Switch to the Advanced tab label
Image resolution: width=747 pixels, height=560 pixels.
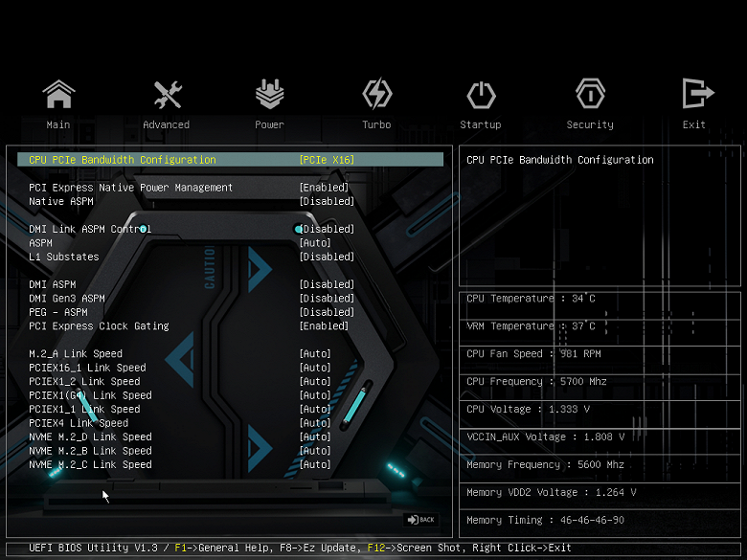[x=167, y=124]
